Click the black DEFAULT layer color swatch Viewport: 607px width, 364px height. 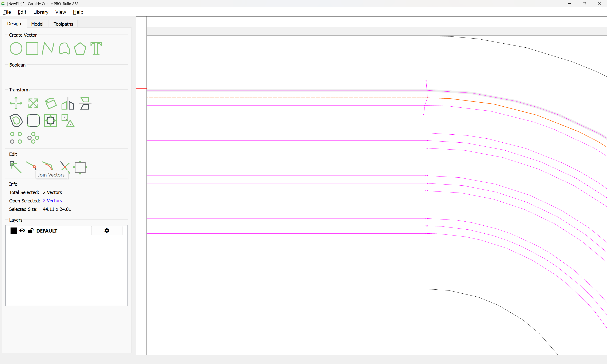pyautogui.click(x=14, y=231)
